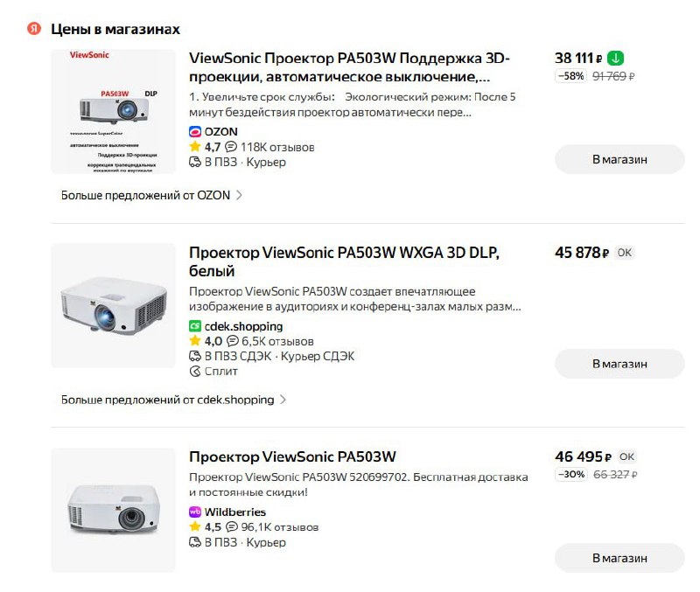Click the Yandex logo icon
The height and width of the screenshot is (592, 700).
[x=34, y=29]
